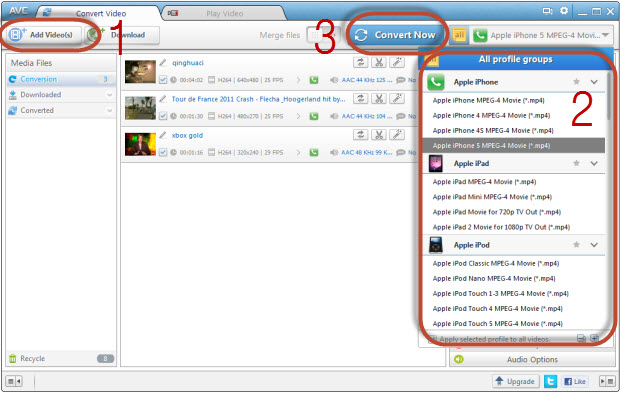Choose Apple iPhone 5 MPEG-4 Movie profile
Image resolution: width=620 pixels, height=393 pixels.
pos(514,145)
